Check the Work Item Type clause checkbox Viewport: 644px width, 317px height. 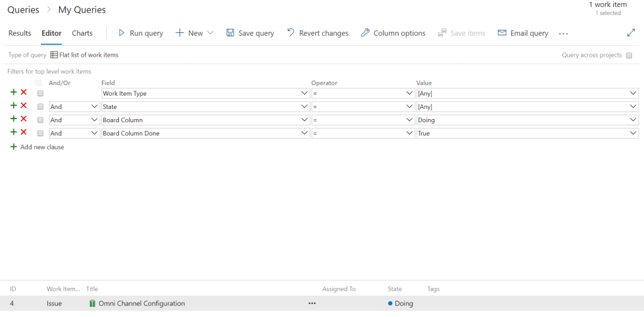pos(40,93)
